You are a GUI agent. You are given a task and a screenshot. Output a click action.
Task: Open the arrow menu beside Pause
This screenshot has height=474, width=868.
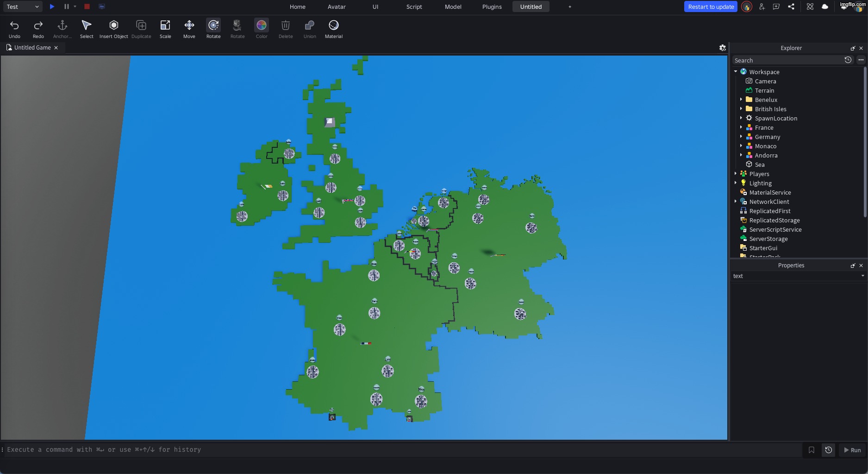[75, 6]
